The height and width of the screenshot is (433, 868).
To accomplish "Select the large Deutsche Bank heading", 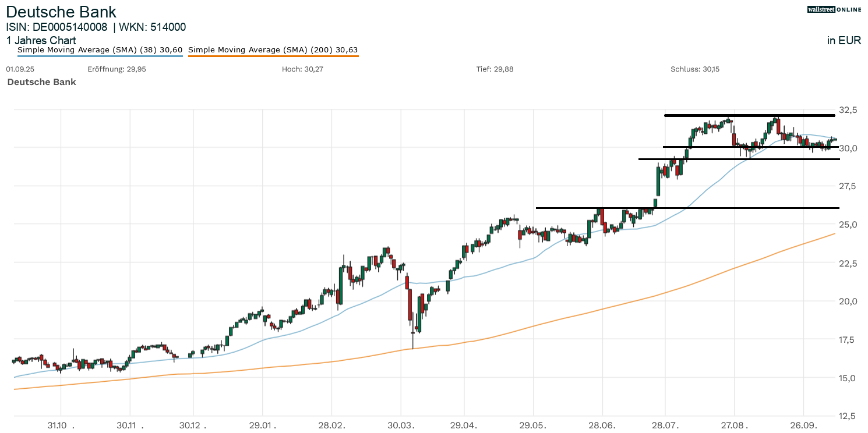I will [61, 12].
